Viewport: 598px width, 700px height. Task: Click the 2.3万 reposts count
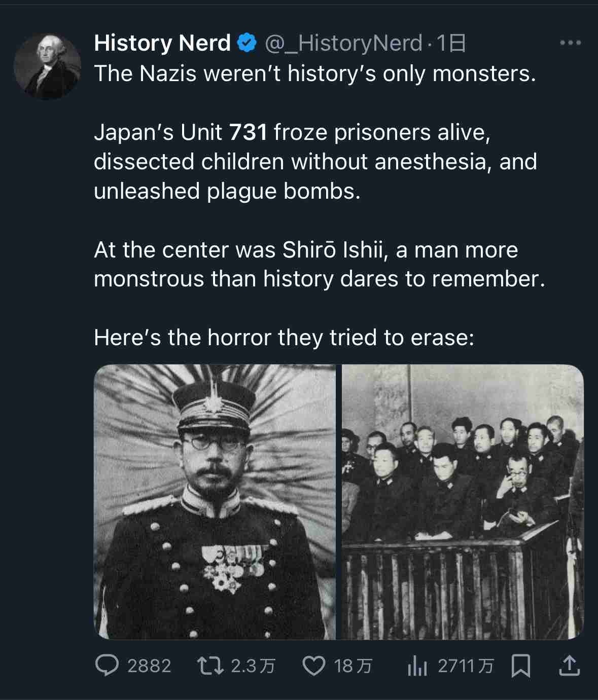point(253,666)
